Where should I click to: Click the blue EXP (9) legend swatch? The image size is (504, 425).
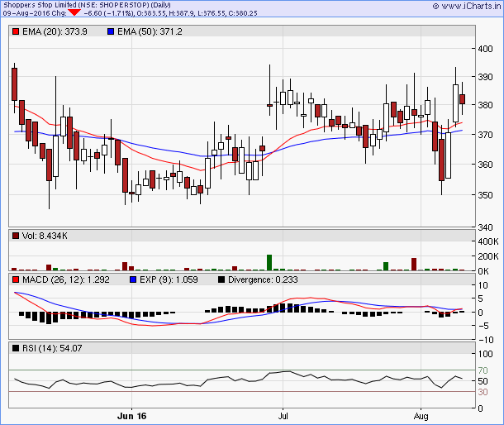(133, 279)
